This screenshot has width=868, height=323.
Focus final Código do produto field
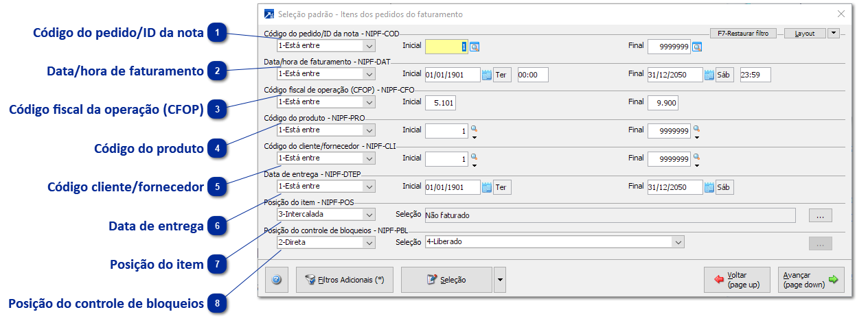coord(670,131)
